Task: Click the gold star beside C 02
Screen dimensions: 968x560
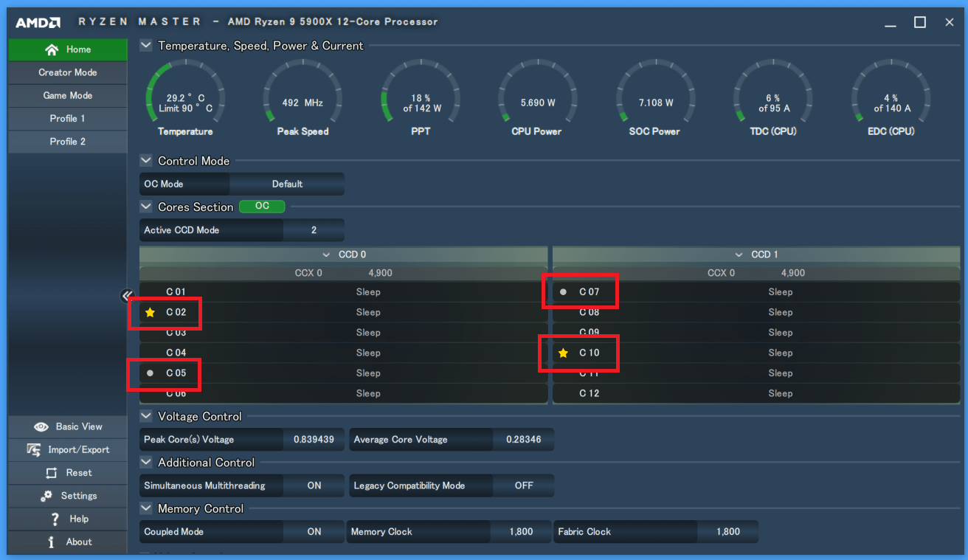Action: pyautogui.click(x=151, y=313)
